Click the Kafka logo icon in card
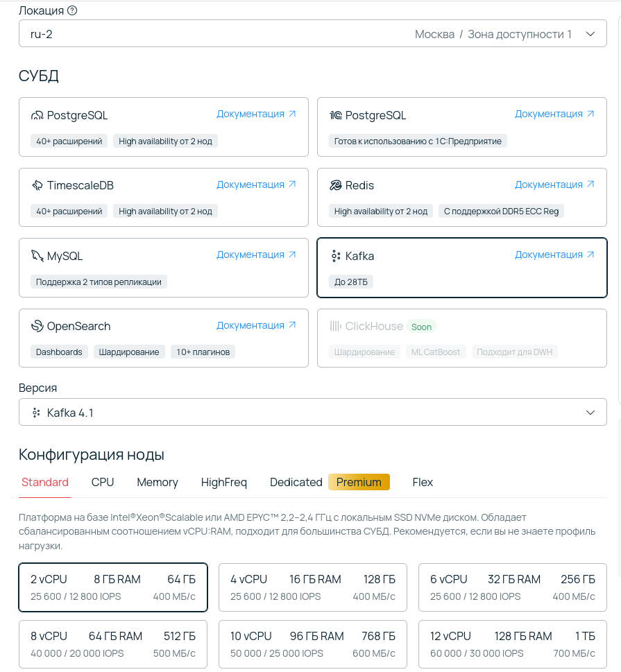Image resolution: width=621 pixels, height=672 pixels. click(336, 256)
